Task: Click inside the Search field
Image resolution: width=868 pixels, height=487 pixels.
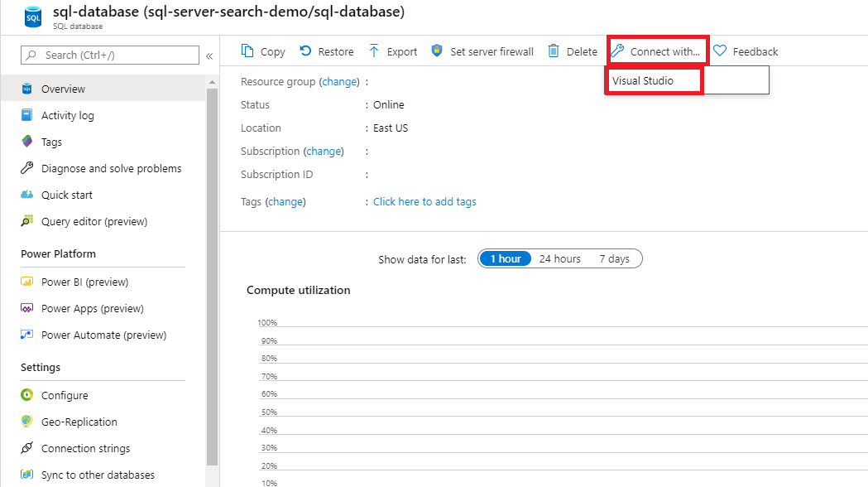Action: click(x=108, y=55)
